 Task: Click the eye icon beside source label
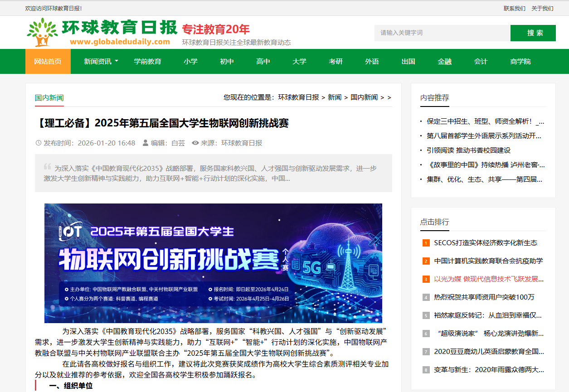point(195,143)
